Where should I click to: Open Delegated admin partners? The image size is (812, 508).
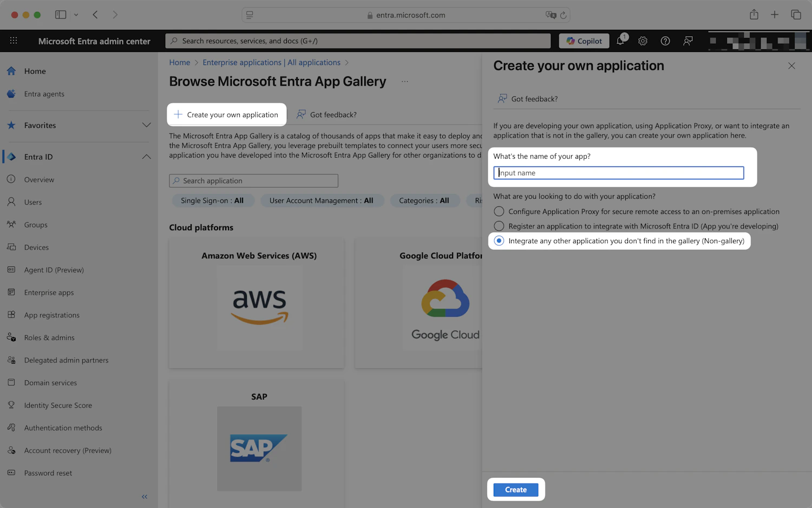[x=66, y=360]
